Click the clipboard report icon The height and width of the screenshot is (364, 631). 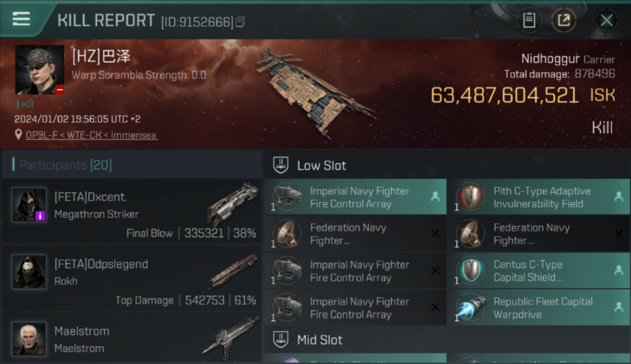coord(529,20)
